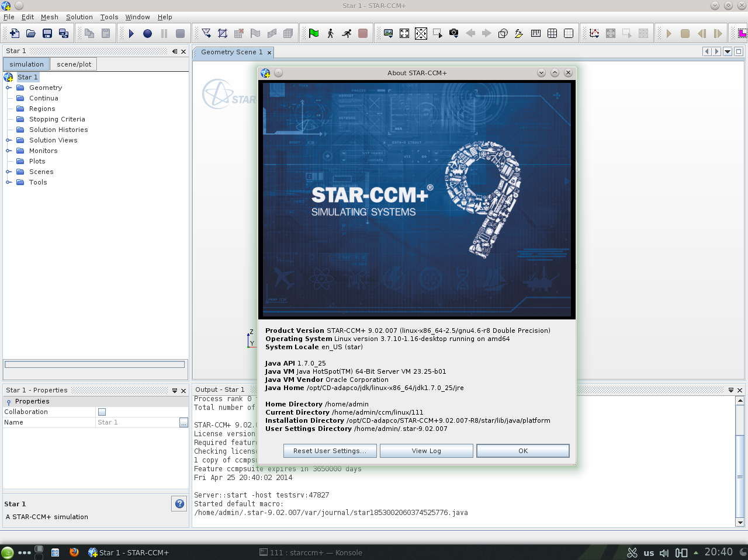The height and width of the screenshot is (560, 748).
Task: Click the overlapping shapes icon in the toolbar
Action: tap(503, 33)
